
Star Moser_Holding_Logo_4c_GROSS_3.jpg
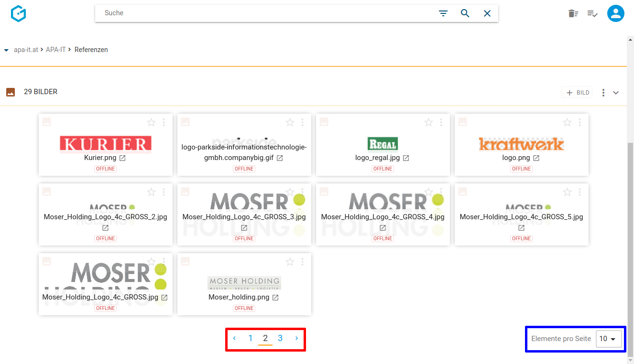tap(290, 192)
